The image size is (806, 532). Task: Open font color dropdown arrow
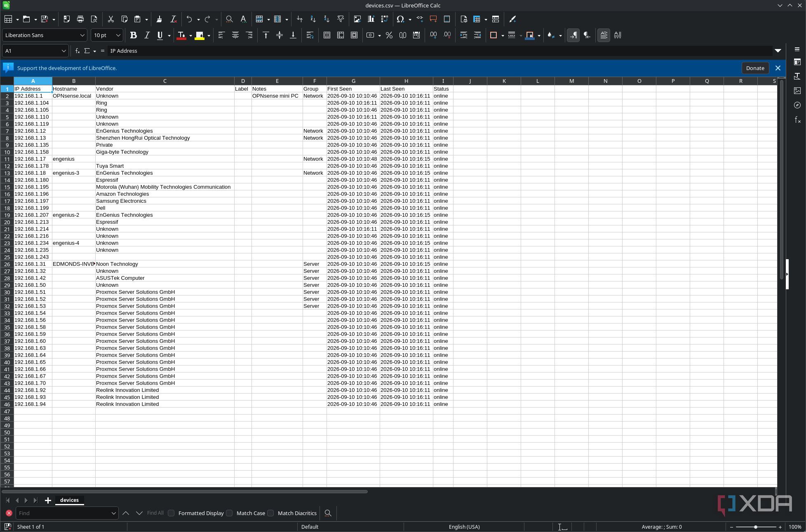click(x=190, y=35)
